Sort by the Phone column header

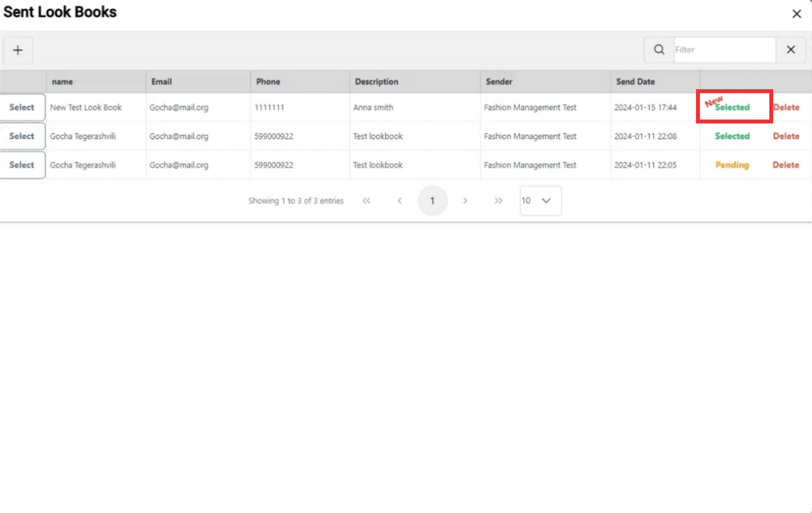pyautogui.click(x=300, y=82)
